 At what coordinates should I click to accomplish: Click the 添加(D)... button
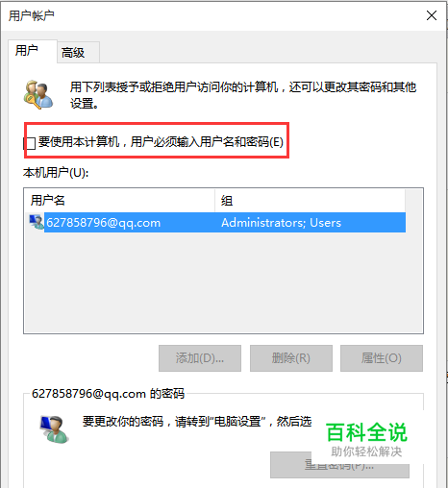click(200, 358)
